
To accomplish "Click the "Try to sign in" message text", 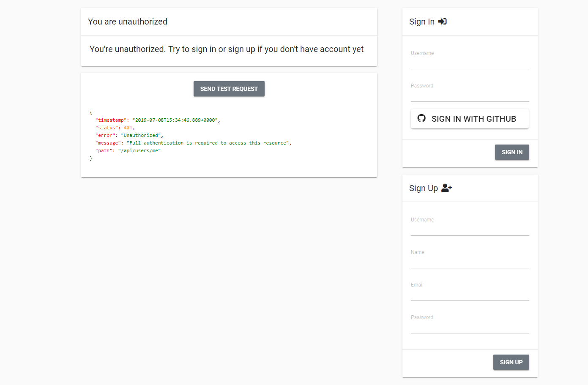I will pyautogui.click(x=227, y=49).
